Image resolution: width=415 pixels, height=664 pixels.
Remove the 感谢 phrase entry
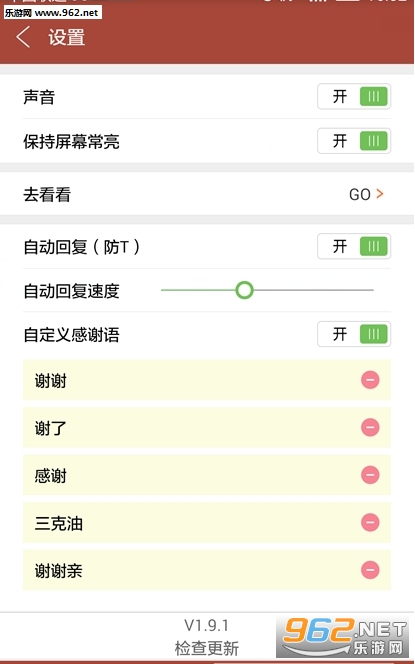(370, 475)
